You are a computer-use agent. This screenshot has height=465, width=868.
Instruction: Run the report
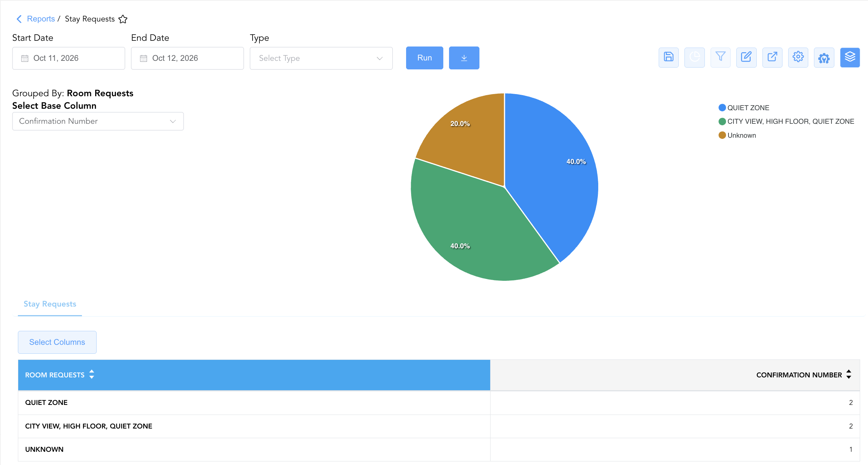point(424,58)
